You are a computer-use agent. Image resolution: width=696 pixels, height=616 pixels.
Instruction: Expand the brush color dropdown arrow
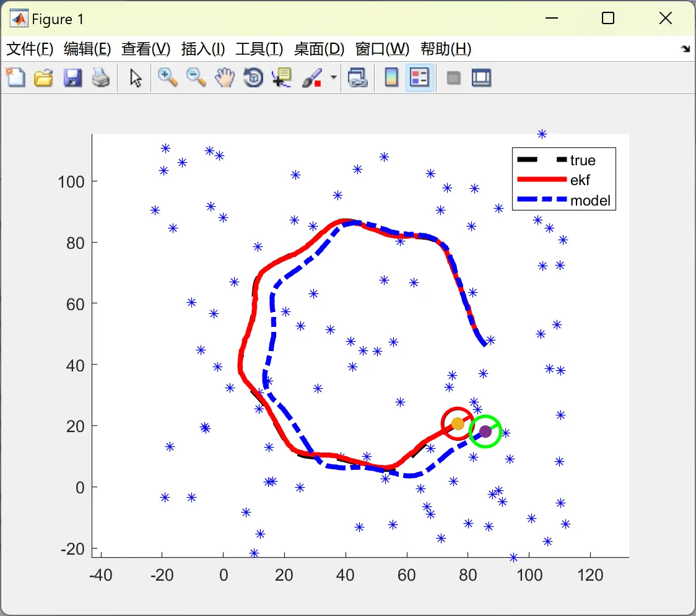pyautogui.click(x=333, y=77)
